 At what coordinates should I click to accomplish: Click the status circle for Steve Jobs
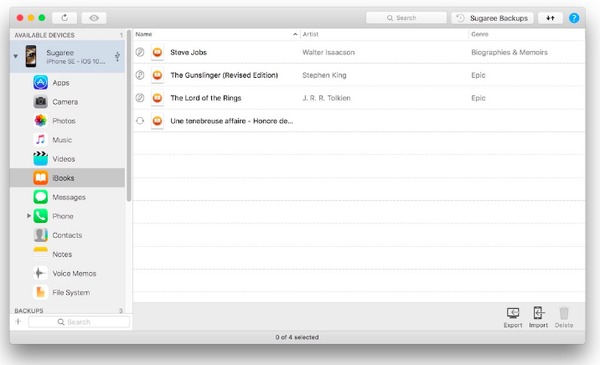point(140,52)
